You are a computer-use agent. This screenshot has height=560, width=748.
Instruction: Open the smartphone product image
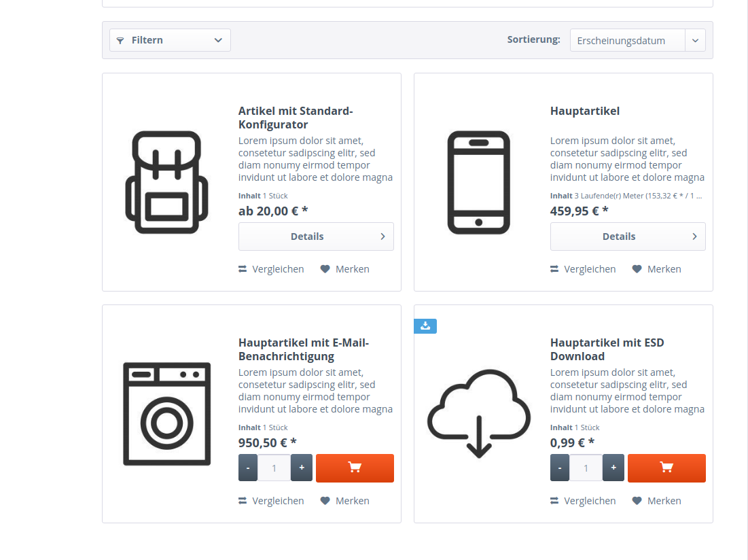click(478, 182)
